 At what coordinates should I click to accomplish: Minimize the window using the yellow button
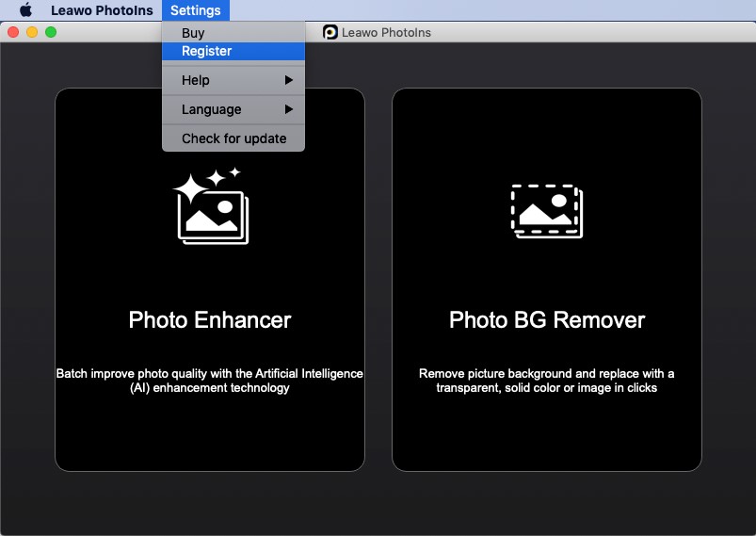coord(32,32)
